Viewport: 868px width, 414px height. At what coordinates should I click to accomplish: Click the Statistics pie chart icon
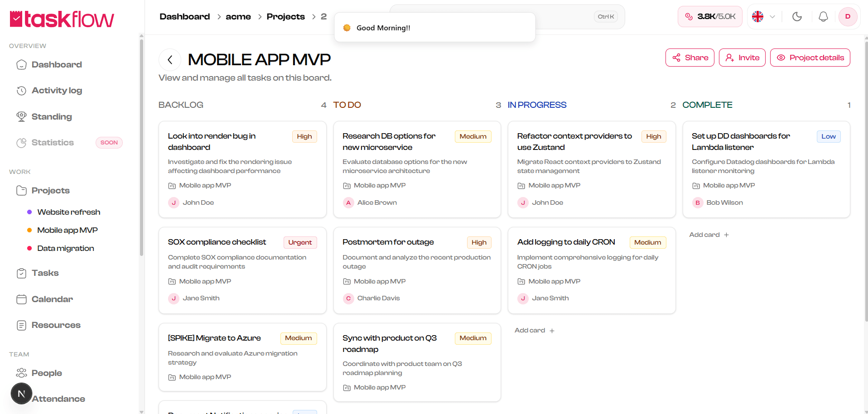[21, 143]
